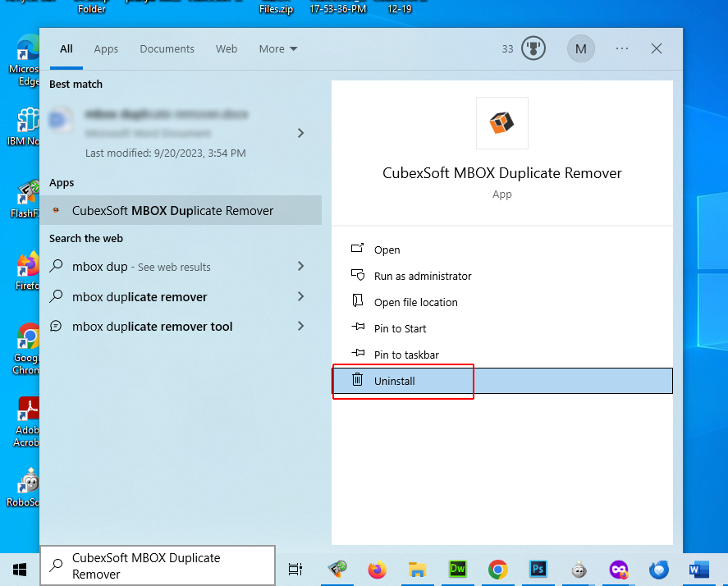Launch Thunderbird from the taskbar
This screenshot has width=728, height=586.
659,570
